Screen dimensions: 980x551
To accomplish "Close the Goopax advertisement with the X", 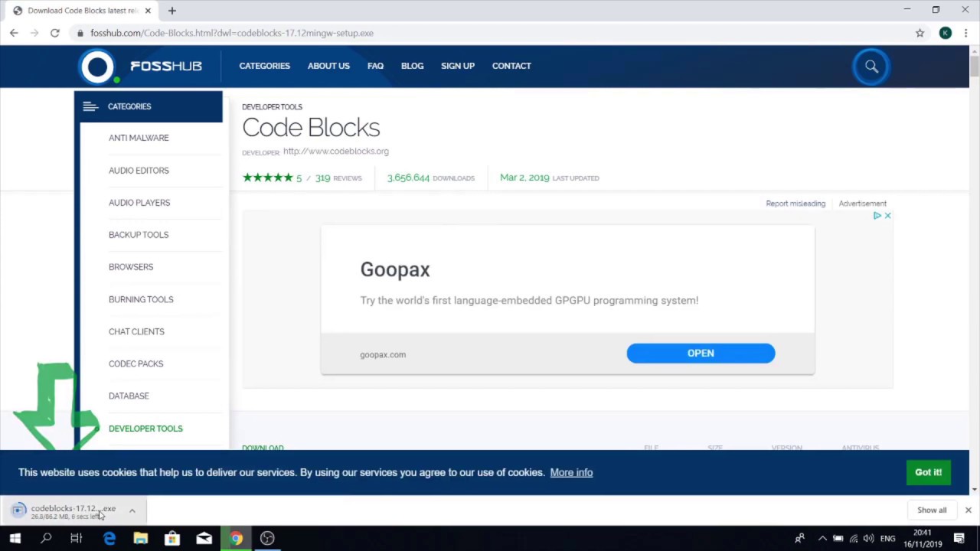I will click(887, 216).
